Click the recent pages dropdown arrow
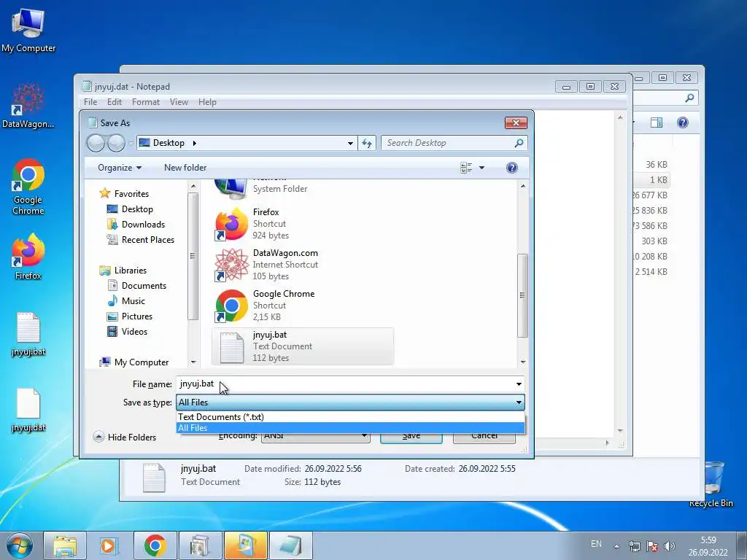Viewport: 747px width, 560px height. [x=131, y=144]
